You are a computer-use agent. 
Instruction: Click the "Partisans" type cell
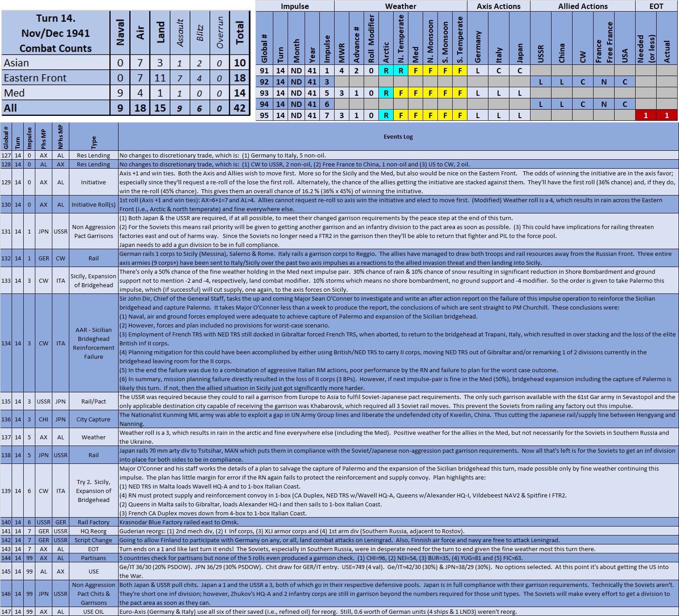93,558
